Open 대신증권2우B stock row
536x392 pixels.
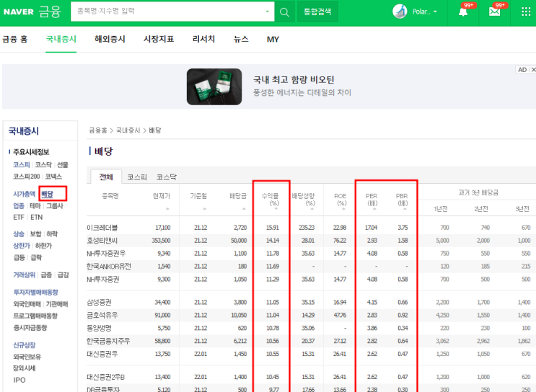[x=105, y=378]
